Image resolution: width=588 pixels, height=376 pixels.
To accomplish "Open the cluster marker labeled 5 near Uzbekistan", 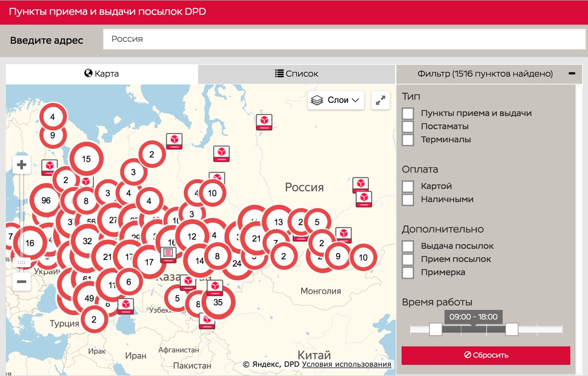I will coord(178,298).
